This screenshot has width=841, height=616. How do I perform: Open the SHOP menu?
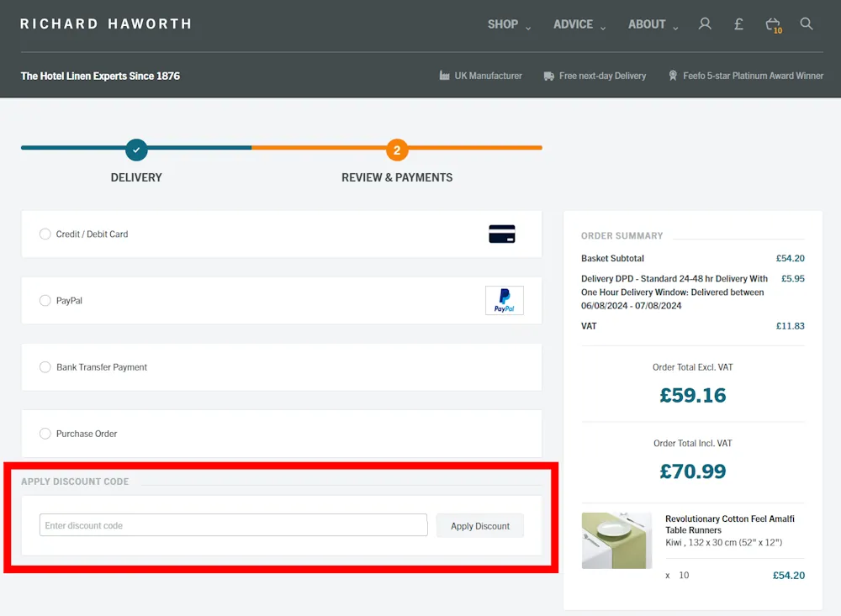point(503,24)
